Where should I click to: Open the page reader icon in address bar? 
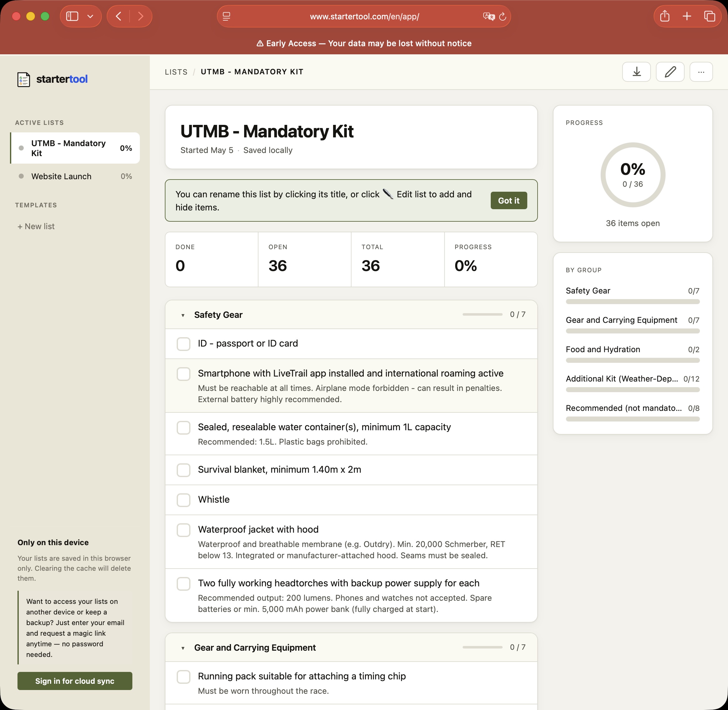(226, 17)
